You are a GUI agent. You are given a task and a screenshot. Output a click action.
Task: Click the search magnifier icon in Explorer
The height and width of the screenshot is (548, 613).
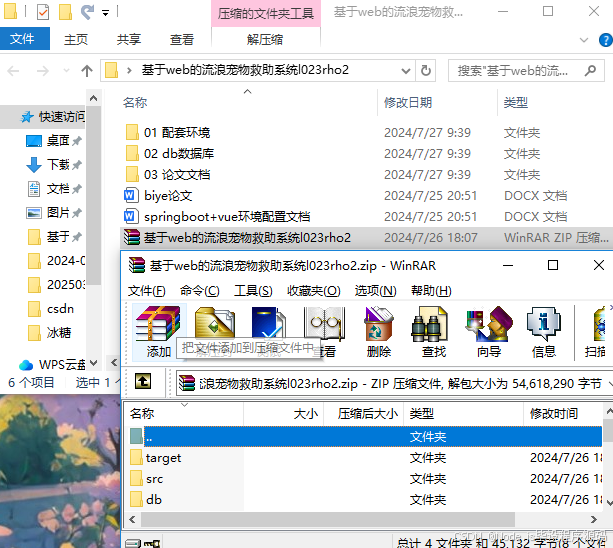(x=590, y=71)
